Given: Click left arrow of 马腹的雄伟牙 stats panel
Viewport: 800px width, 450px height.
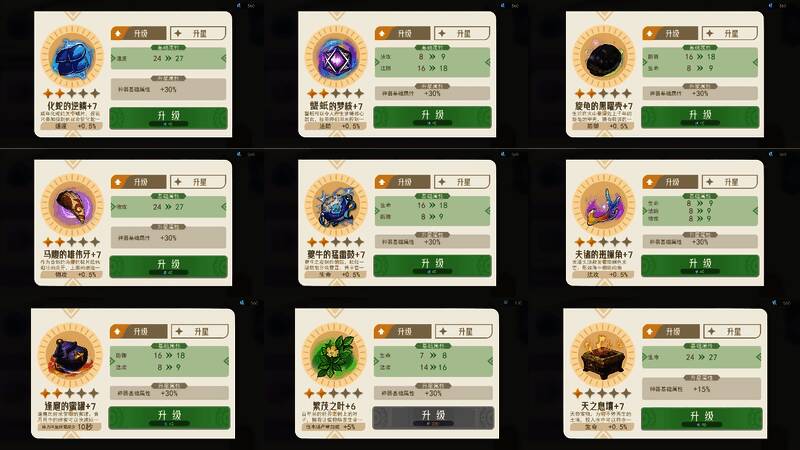Looking at the screenshot, I should tap(114, 206).
